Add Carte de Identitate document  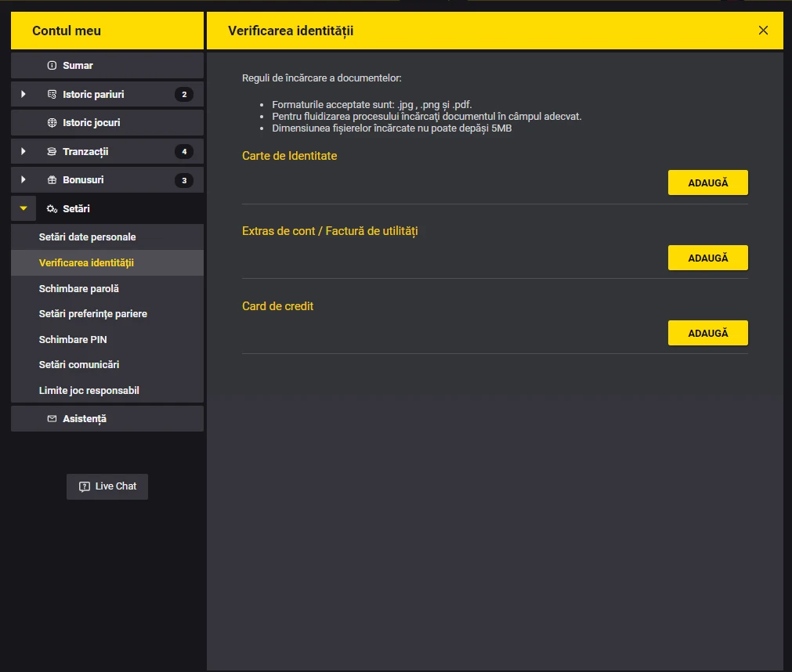tap(707, 182)
